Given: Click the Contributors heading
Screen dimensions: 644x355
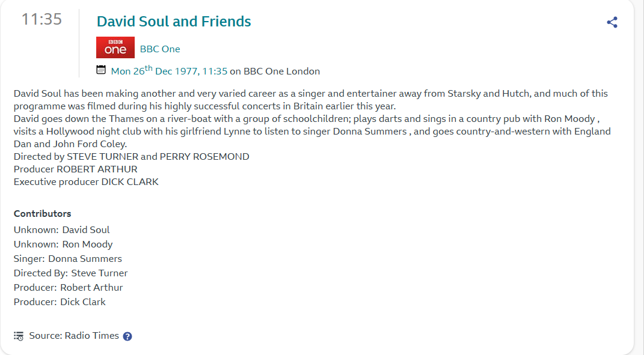Looking at the screenshot, I should [42, 214].
